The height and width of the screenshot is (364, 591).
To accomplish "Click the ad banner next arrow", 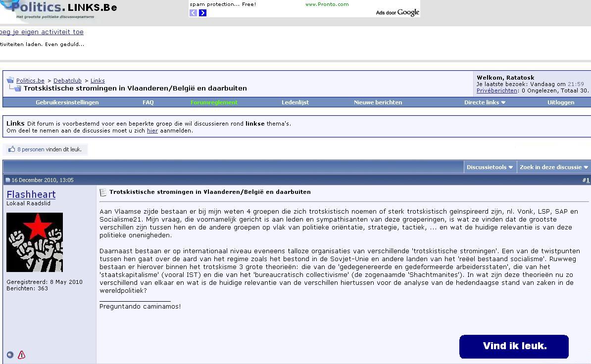I will (202, 13).
